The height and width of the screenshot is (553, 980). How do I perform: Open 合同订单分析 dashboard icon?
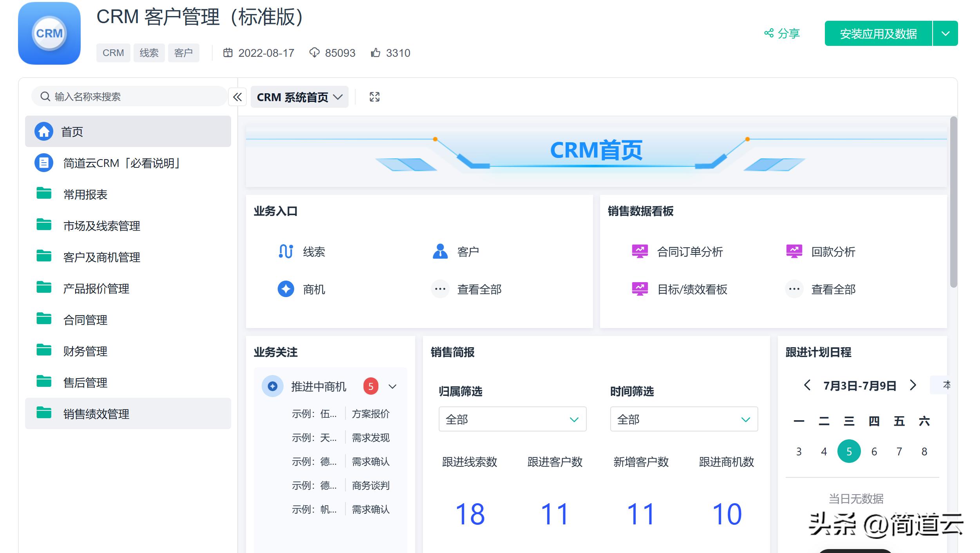click(x=640, y=252)
